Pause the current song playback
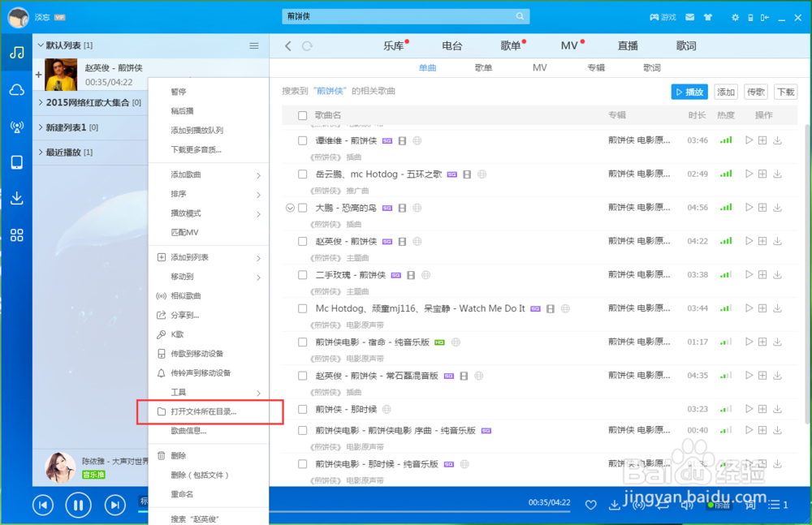Viewport: 812px width, 525px height. tap(78, 505)
